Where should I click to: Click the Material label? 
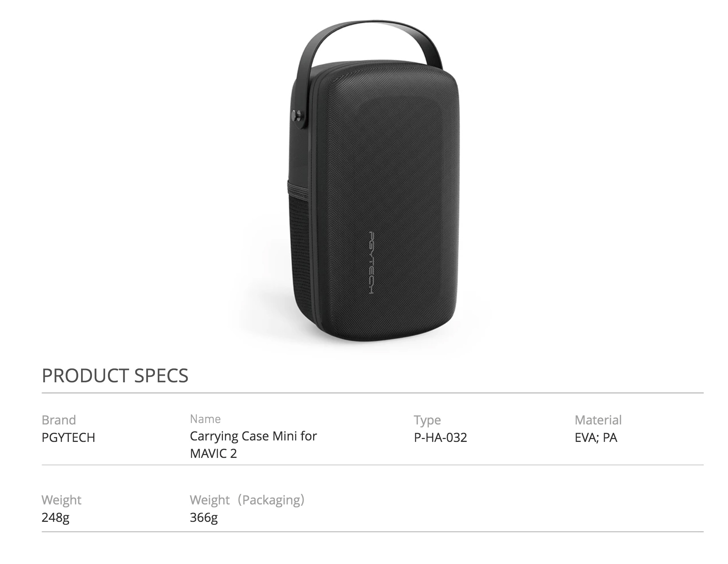pos(598,420)
